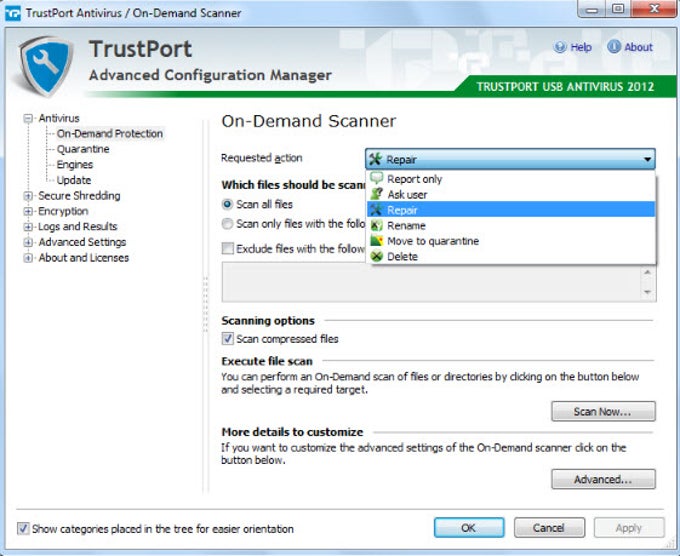The height and width of the screenshot is (556, 680).
Task: Select the Secure Shredding tree label
Action: tap(79, 196)
